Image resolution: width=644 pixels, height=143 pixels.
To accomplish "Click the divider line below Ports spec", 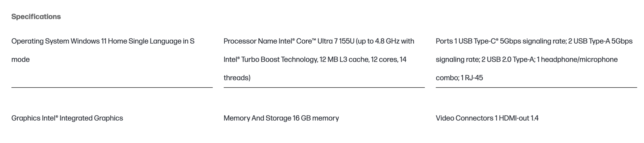I will click(x=536, y=88).
